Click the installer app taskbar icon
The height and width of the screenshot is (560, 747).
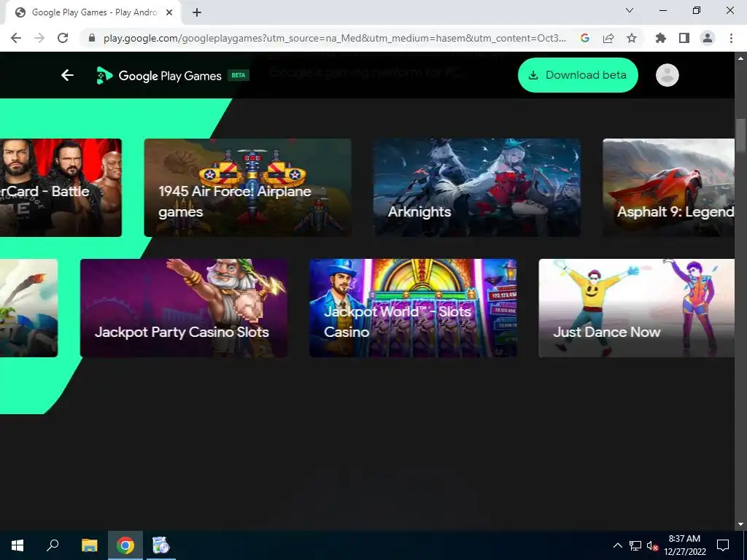click(x=161, y=545)
